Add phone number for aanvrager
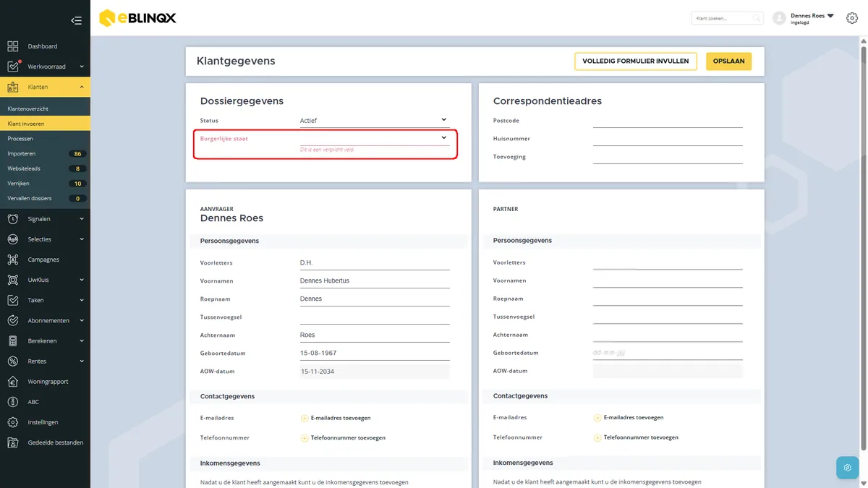Image resolution: width=868 pixels, height=488 pixels. [x=343, y=438]
